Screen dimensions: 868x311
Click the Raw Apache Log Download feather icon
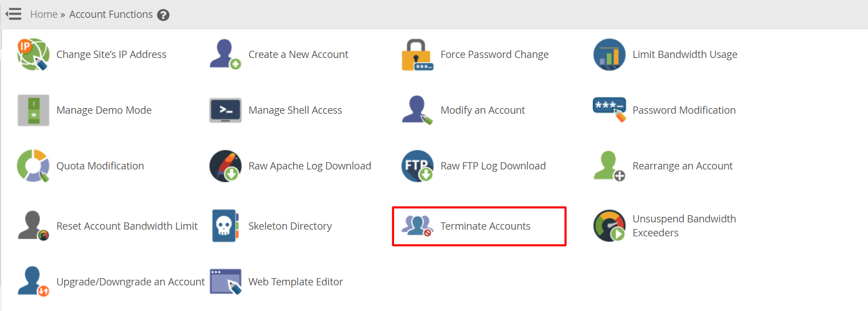tap(226, 166)
